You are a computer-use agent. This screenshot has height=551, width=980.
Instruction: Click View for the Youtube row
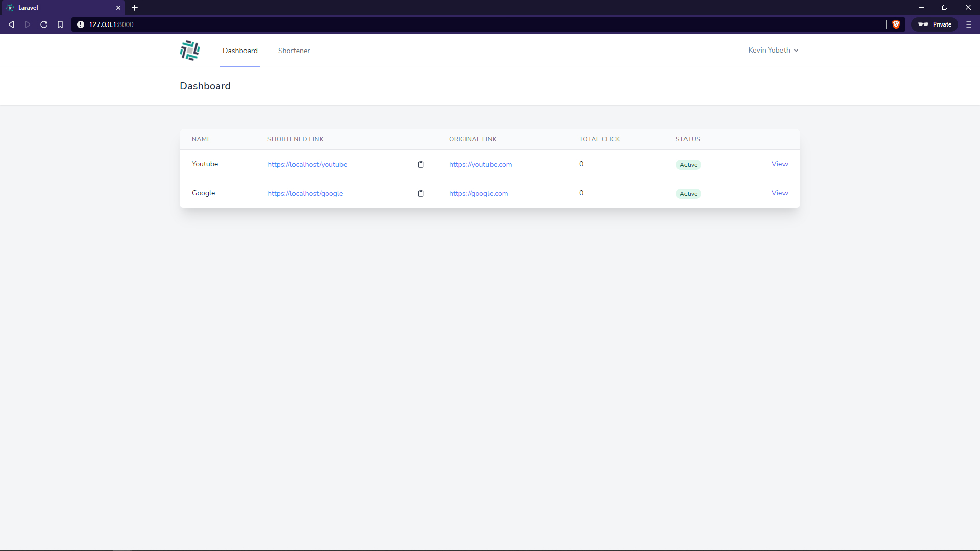pos(779,164)
